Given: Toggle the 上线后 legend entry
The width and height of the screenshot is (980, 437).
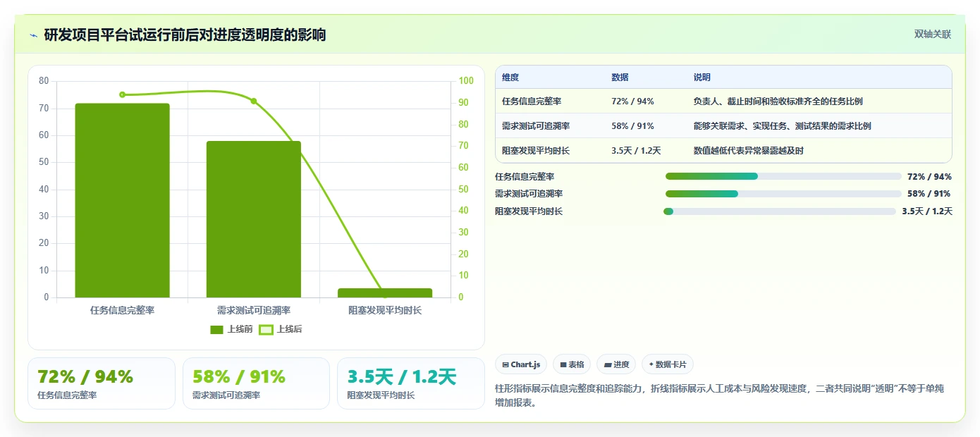Looking at the screenshot, I should click(x=281, y=329).
